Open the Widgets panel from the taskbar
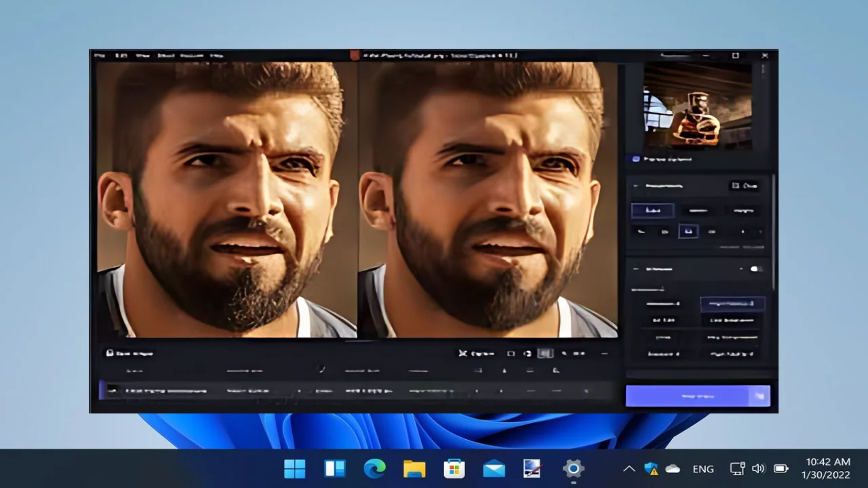 (334, 468)
